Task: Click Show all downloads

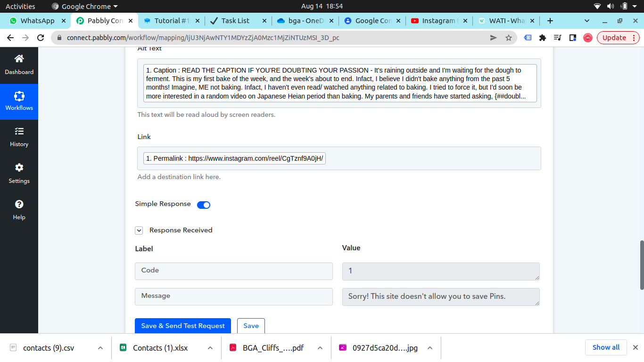Action: [x=606, y=347]
